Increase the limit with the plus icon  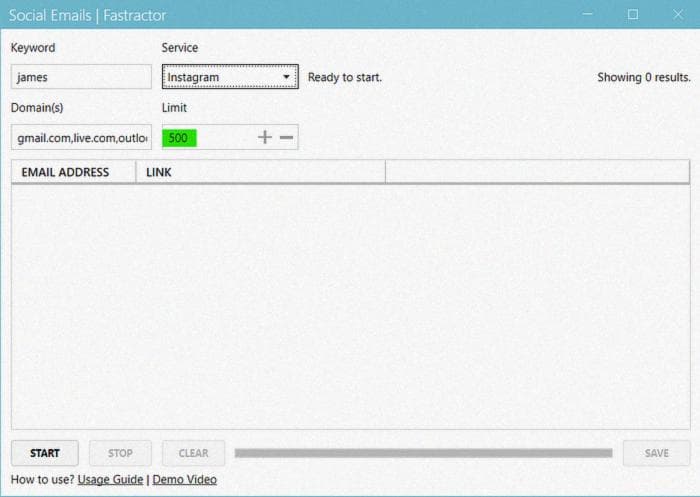click(265, 137)
